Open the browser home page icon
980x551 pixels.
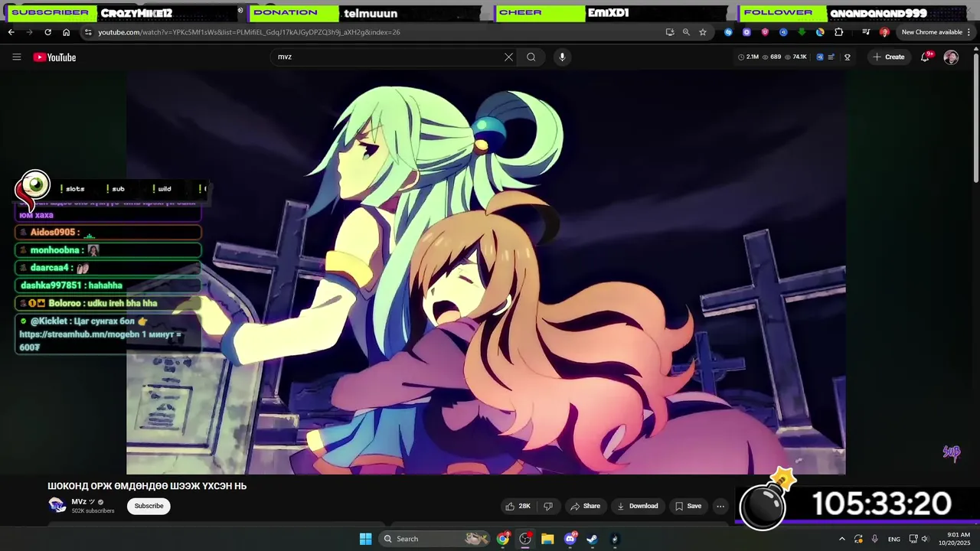(66, 32)
